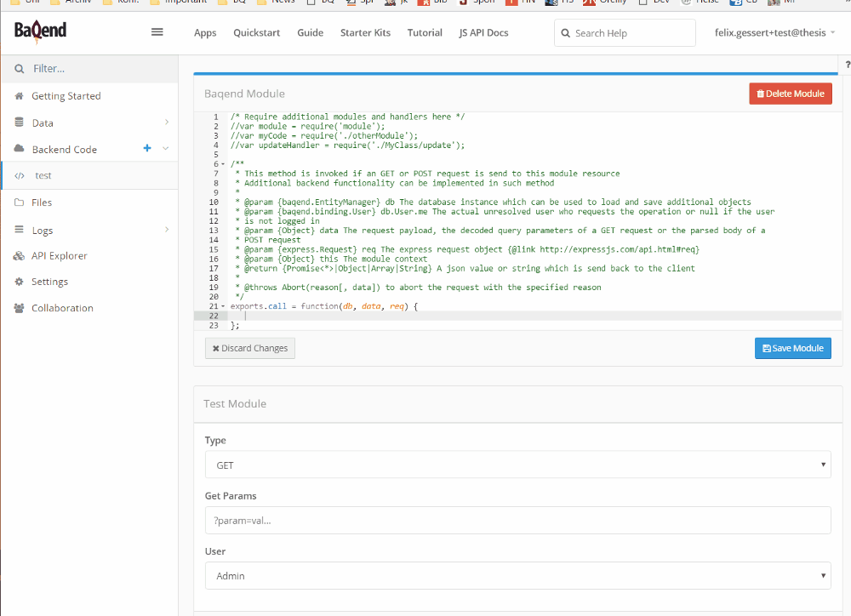The width and height of the screenshot is (851, 616).
Task: Open the account menu felix.gessert+test@thesis
Action: (x=774, y=32)
